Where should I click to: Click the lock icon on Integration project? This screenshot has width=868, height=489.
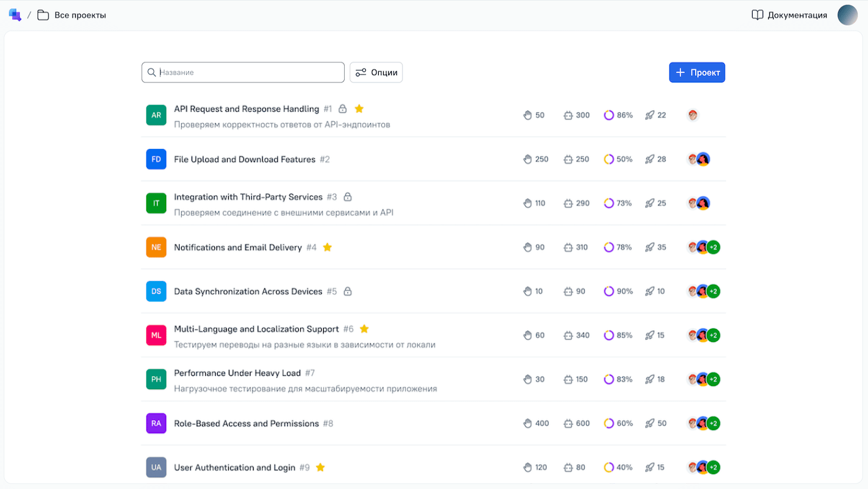348,197
